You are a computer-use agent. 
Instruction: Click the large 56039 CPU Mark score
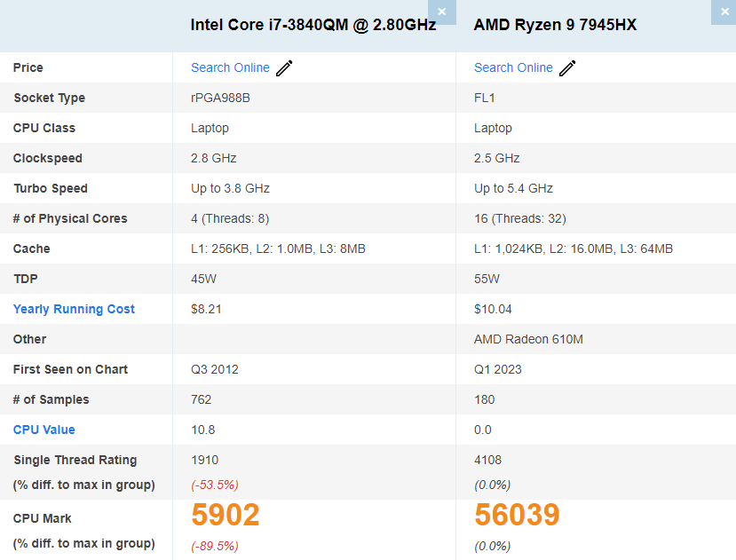tap(517, 515)
